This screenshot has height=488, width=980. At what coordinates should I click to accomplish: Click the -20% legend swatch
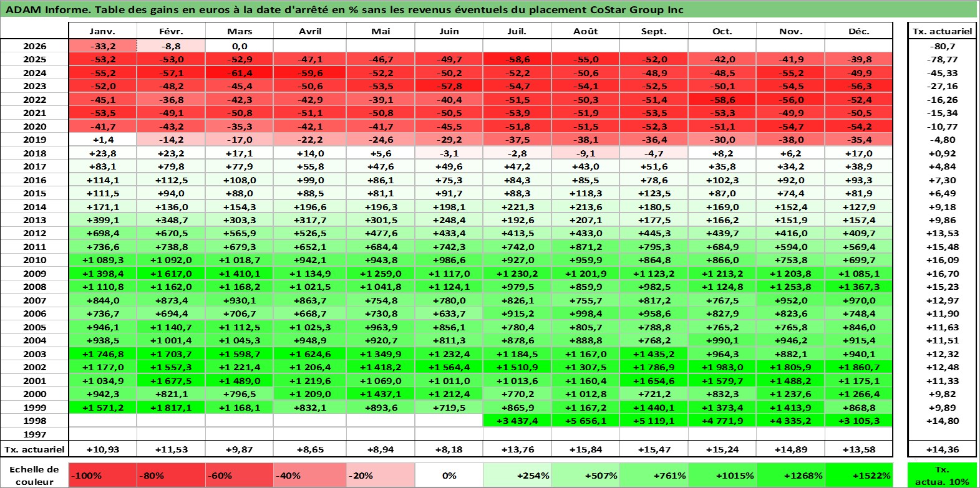click(380, 476)
